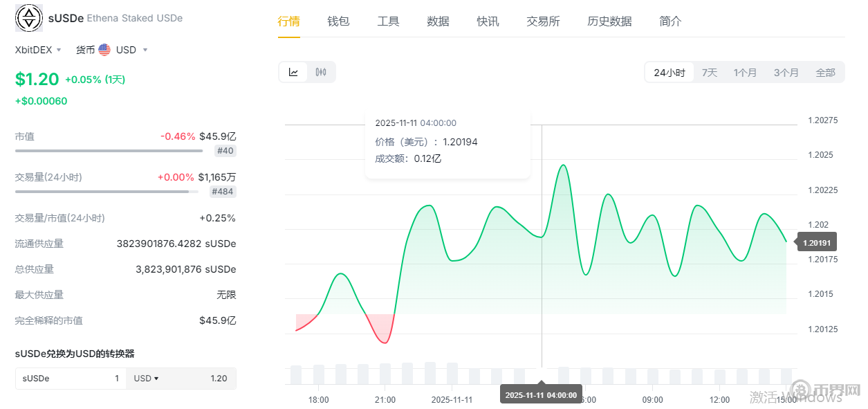Switch to the candlestick chart view icon

click(321, 72)
